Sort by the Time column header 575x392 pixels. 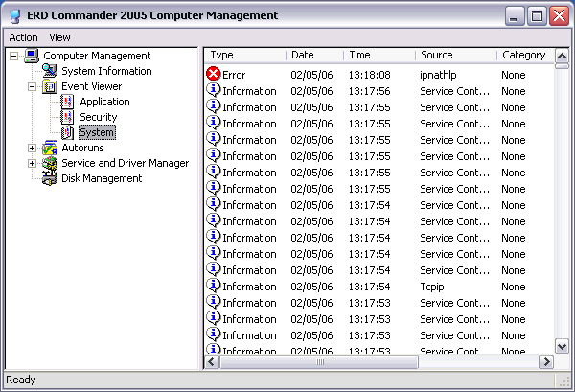pyautogui.click(x=379, y=55)
